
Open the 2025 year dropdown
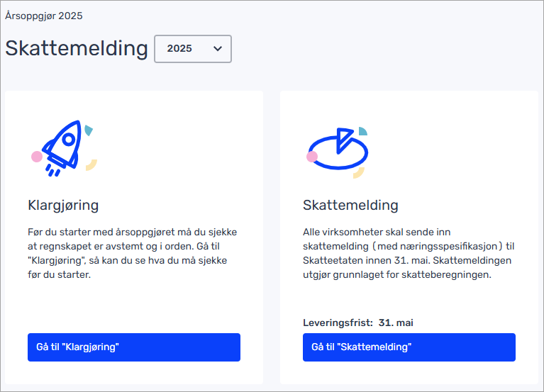coord(192,49)
